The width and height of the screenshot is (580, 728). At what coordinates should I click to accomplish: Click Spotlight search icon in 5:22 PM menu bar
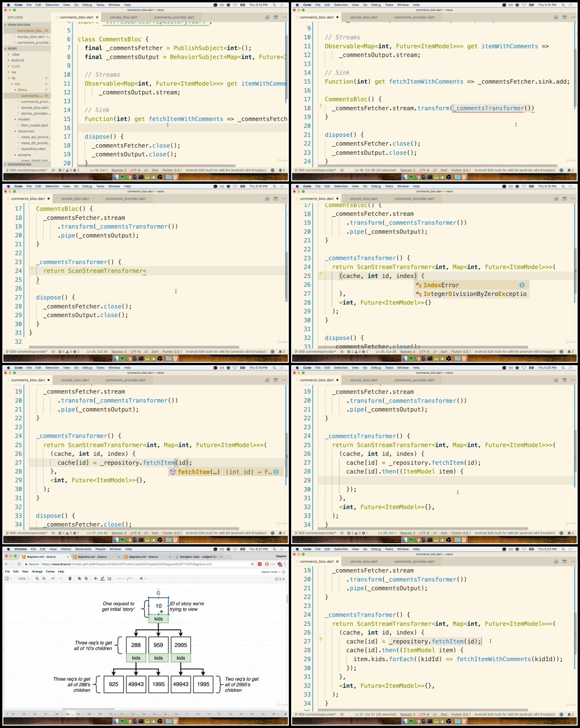coord(274,549)
